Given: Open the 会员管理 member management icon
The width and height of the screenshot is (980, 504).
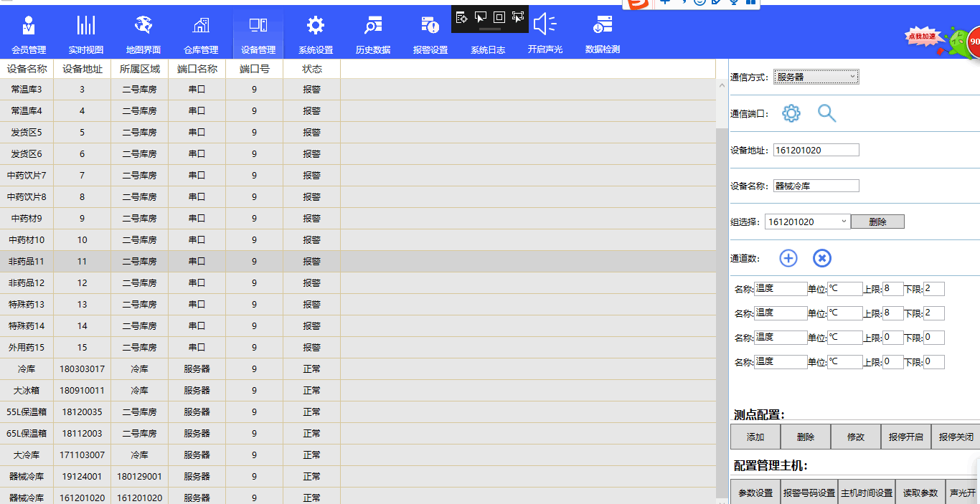Looking at the screenshot, I should click(x=29, y=26).
